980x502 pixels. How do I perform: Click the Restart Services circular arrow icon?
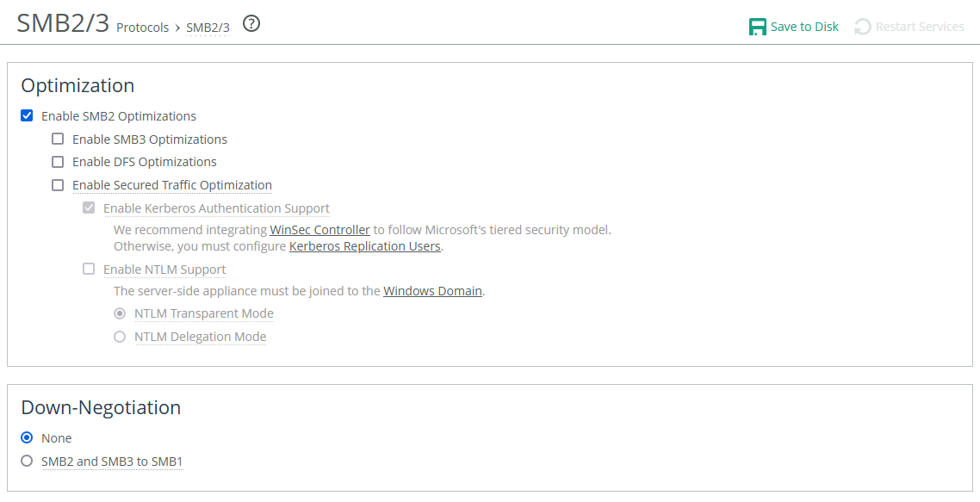[863, 27]
